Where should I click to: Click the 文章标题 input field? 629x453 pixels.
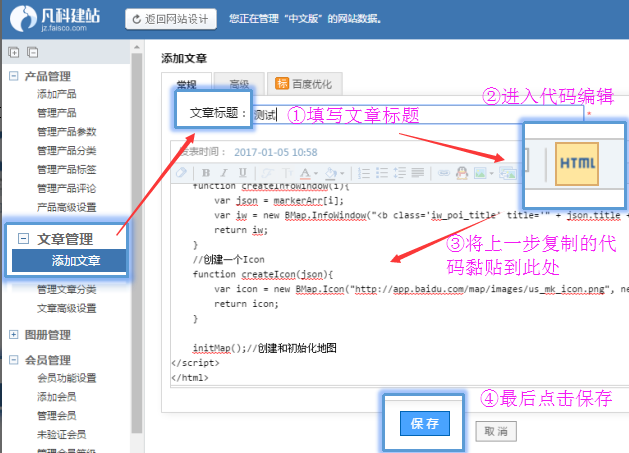pos(418,115)
